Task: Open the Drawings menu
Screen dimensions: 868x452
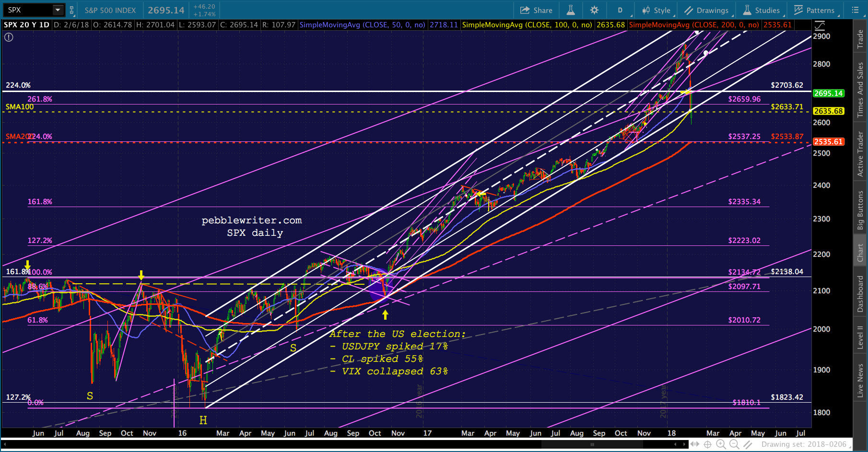Action: pyautogui.click(x=707, y=10)
